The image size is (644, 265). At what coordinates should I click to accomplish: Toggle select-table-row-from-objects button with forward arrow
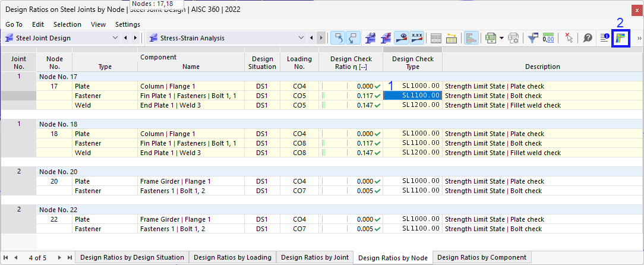pos(353,38)
